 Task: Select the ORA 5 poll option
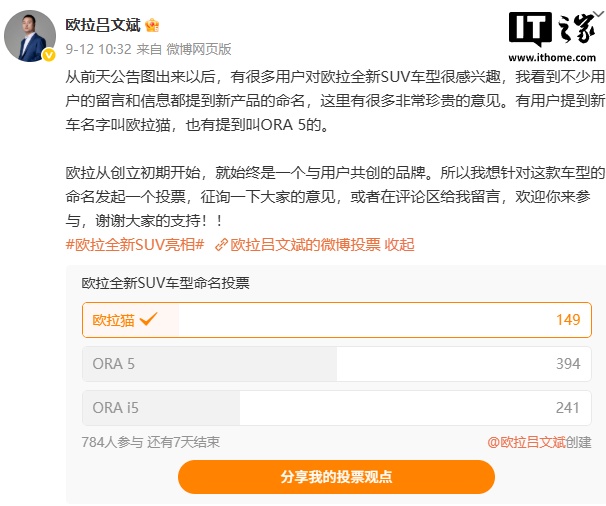pos(336,364)
